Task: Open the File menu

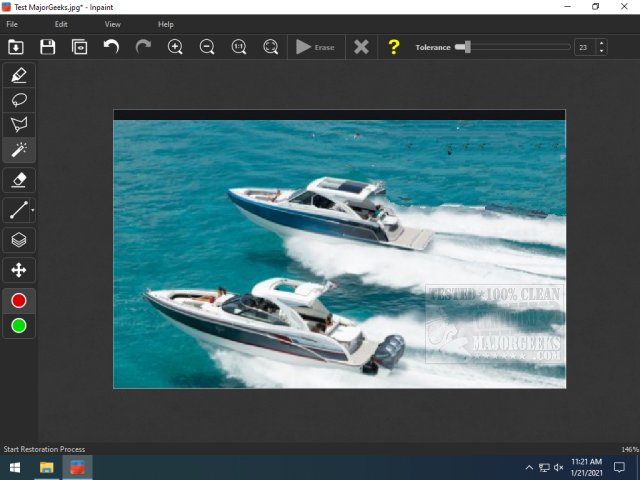Action: pyautogui.click(x=12, y=23)
